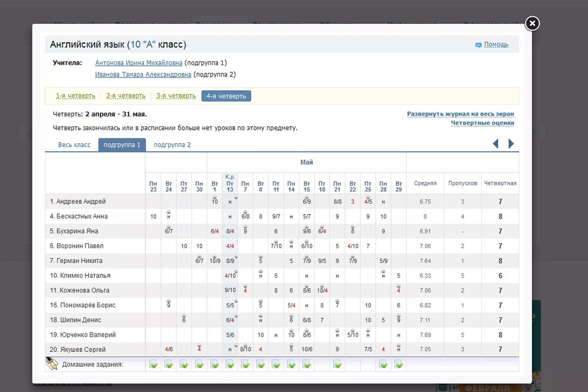588x392 pixels.
Task: Show the Весь класс tab
Action: [74, 145]
